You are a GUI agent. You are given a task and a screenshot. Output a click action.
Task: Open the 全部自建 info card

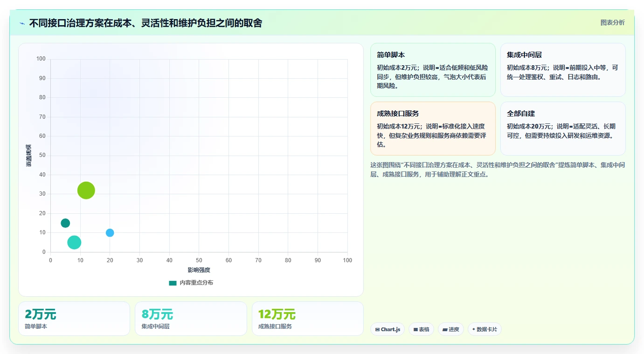[563, 129]
